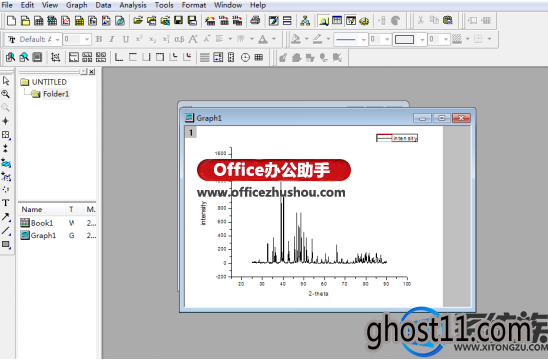Toggle Underline formatting button

(126, 39)
